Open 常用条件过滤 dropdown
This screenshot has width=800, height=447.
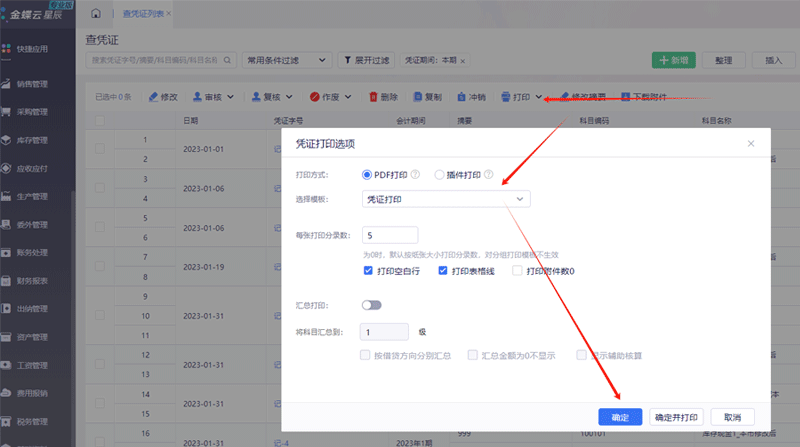(287, 60)
